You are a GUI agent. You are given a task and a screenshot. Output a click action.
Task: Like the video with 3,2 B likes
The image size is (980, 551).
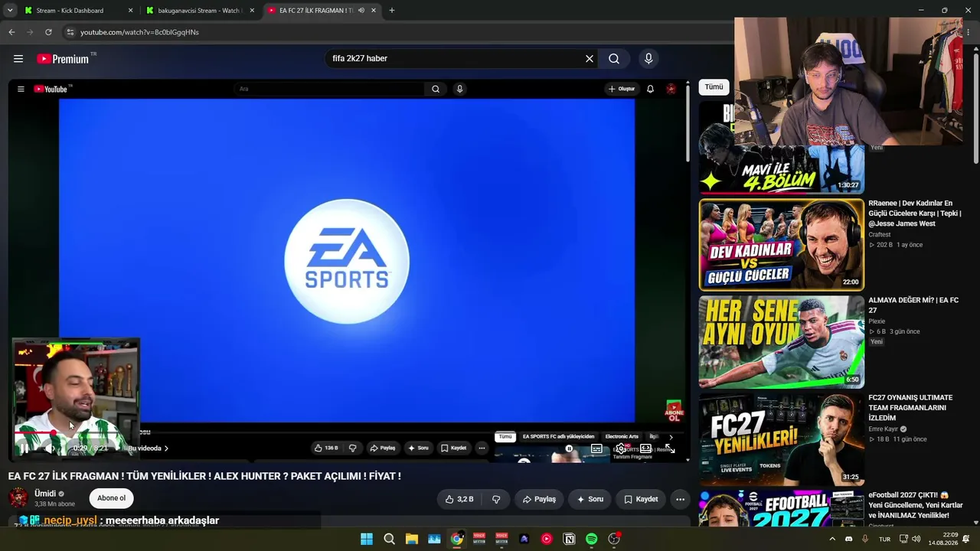pyautogui.click(x=459, y=499)
